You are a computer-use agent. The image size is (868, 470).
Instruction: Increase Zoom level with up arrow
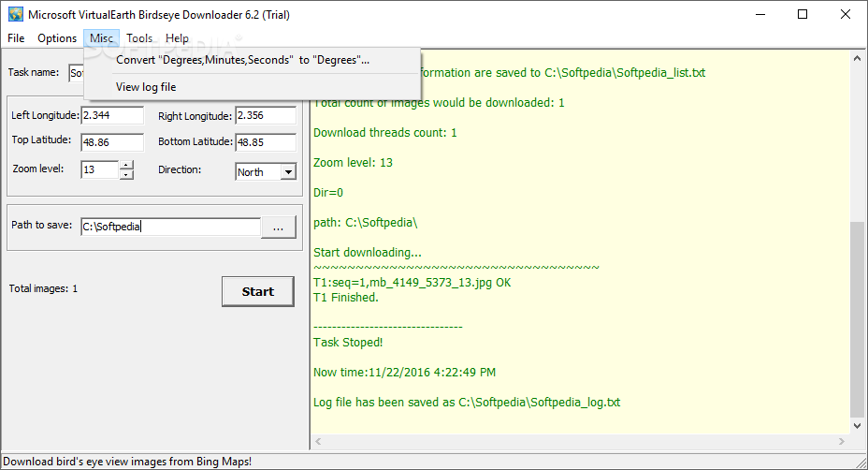point(127,165)
